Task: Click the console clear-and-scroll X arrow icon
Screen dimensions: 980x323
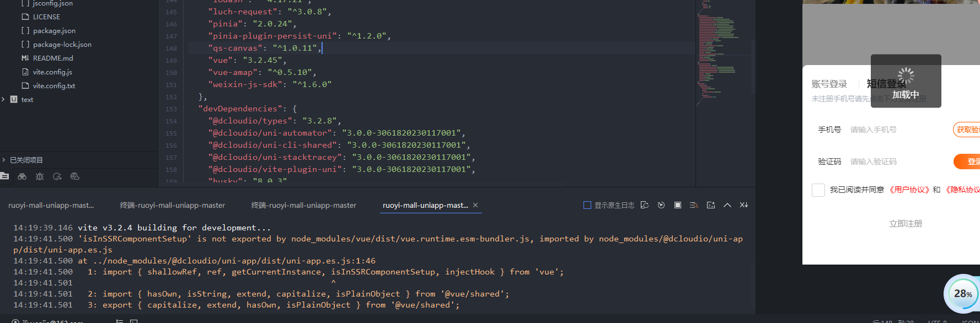Action: click(x=744, y=205)
